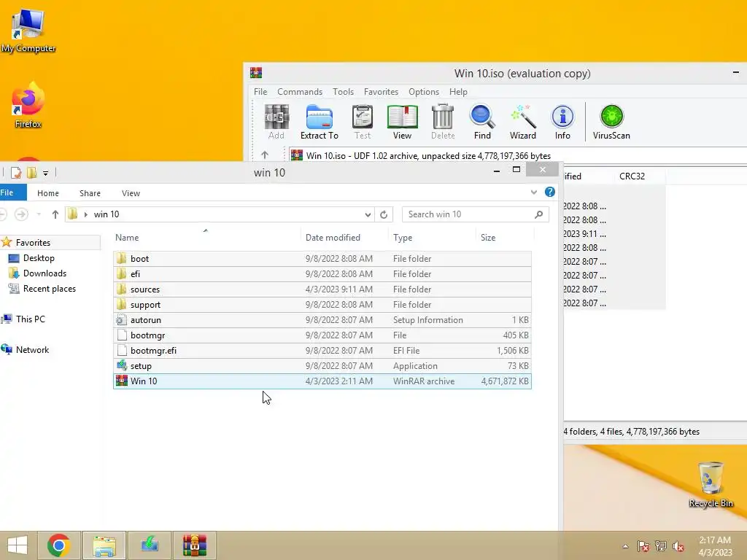Click the network tray icon
747x560 pixels.
coord(661,546)
